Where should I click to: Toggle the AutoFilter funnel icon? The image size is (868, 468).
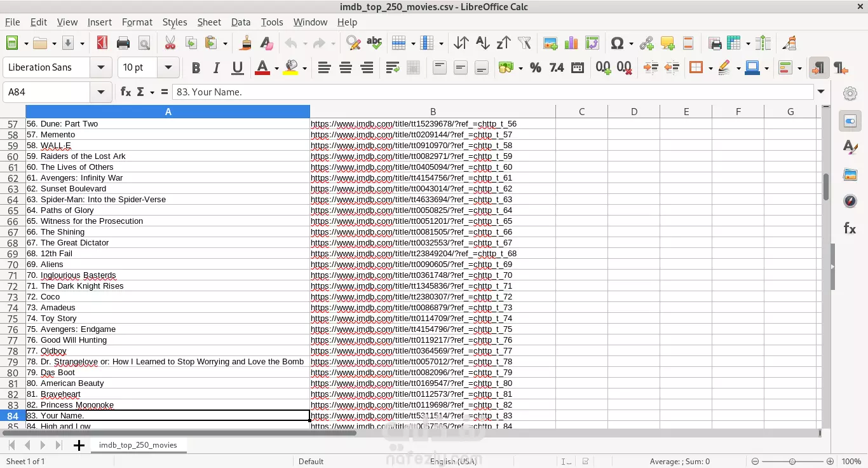(524, 43)
